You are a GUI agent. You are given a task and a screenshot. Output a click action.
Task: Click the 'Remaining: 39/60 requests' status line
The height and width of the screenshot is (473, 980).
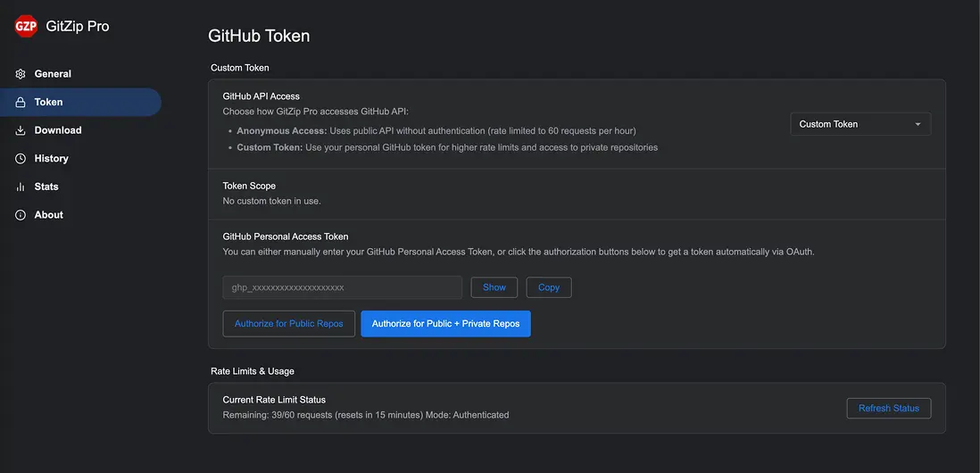(x=366, y=415)
